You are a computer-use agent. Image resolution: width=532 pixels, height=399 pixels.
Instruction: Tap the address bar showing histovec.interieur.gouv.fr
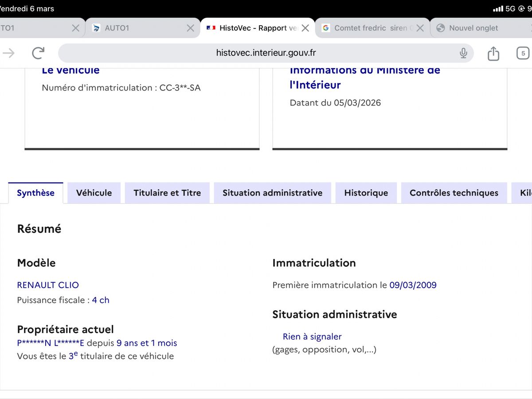click(x=266, y=52)
